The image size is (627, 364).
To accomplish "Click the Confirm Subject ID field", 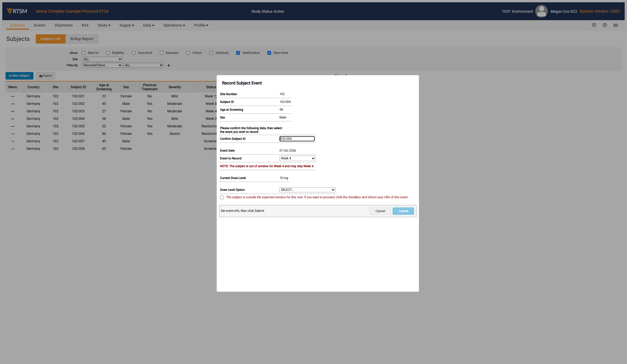I will [x=297, y=139].
